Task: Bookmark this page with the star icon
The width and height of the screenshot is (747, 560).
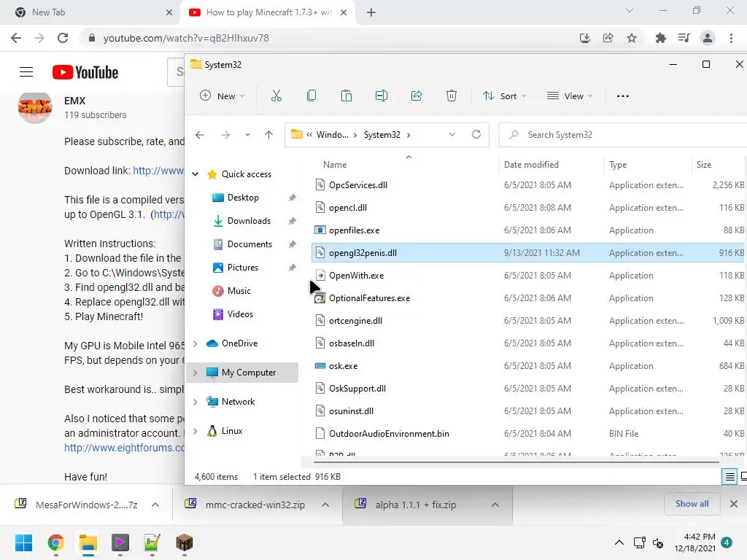Action: click(x=632, y=38)
